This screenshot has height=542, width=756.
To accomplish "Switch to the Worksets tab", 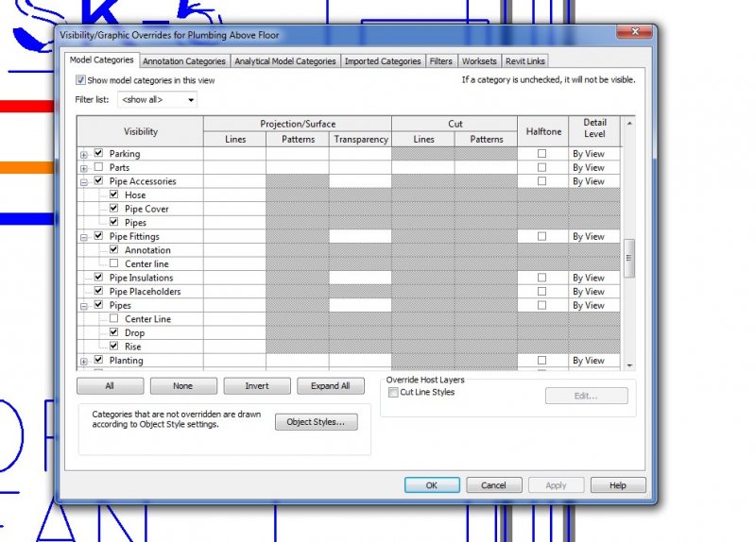I will point(479,61).
